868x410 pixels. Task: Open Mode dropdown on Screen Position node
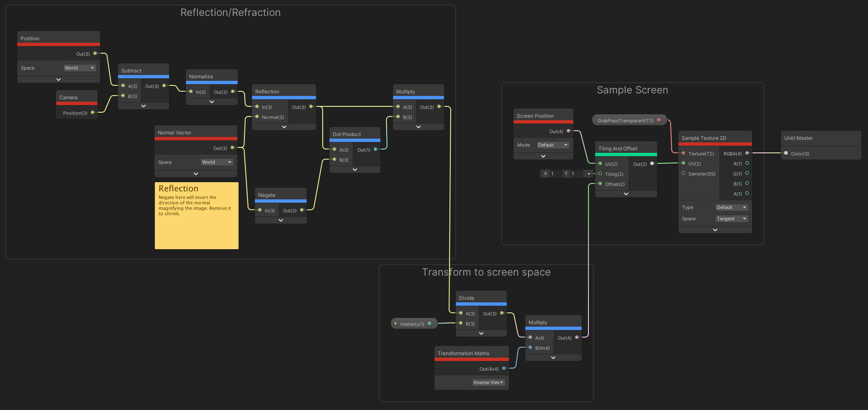point(553,145)
